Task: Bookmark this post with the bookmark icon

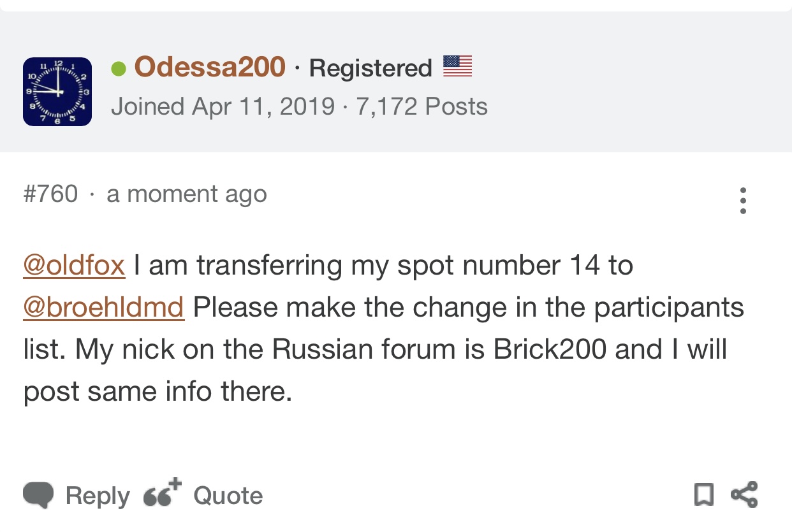Action: coord(703,494)
